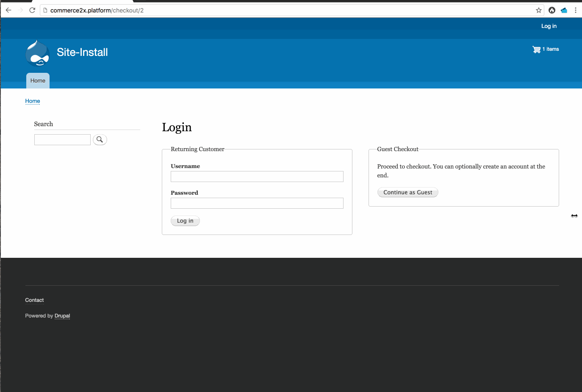Click the Returning Customer legend
582x392 pixels.
(x=197, y=149)
